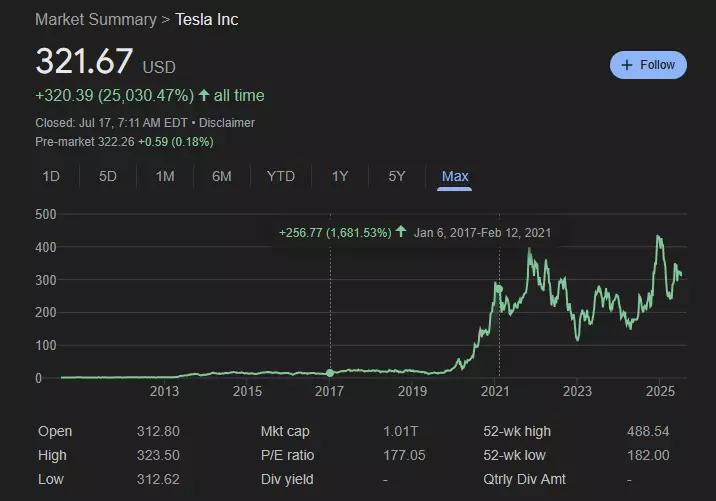Open the Market Summary breadcrumb link
This screenshot has width=716, height=501.
tap(96, 20)
